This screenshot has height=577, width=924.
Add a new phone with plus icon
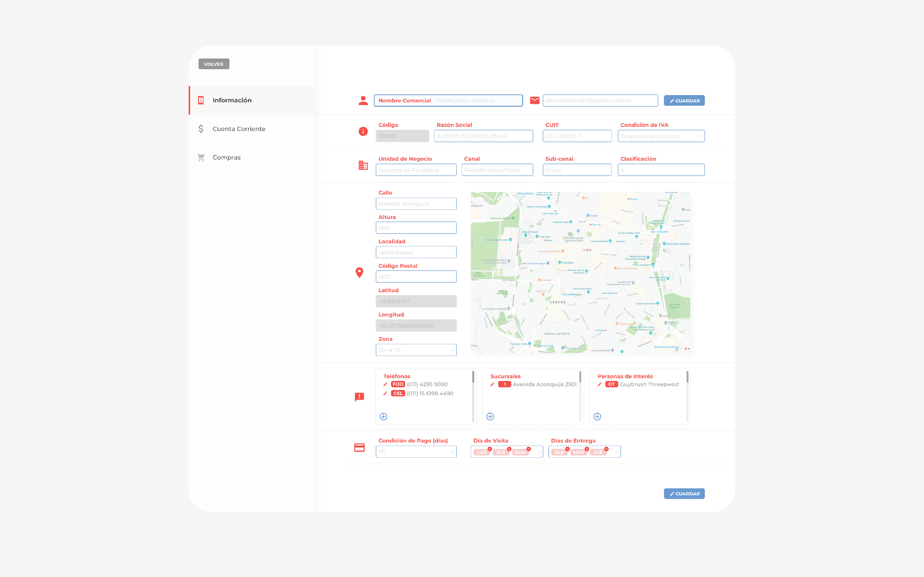click(383, 416)
